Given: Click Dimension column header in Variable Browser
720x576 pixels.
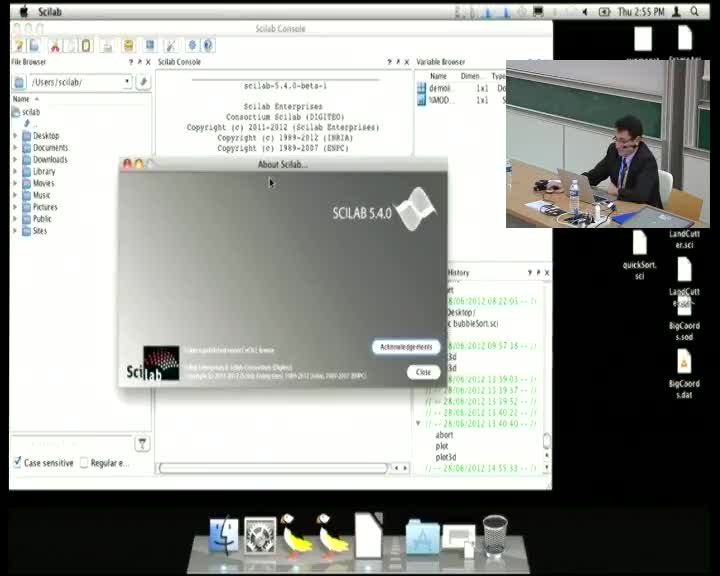Looking at the screenshot, I should 470,76.
